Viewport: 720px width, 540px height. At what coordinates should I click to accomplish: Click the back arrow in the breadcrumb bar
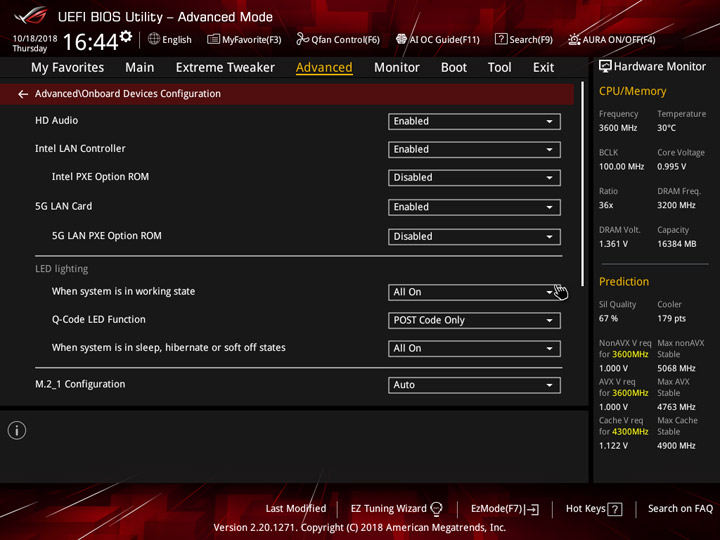tap(22, 94)
